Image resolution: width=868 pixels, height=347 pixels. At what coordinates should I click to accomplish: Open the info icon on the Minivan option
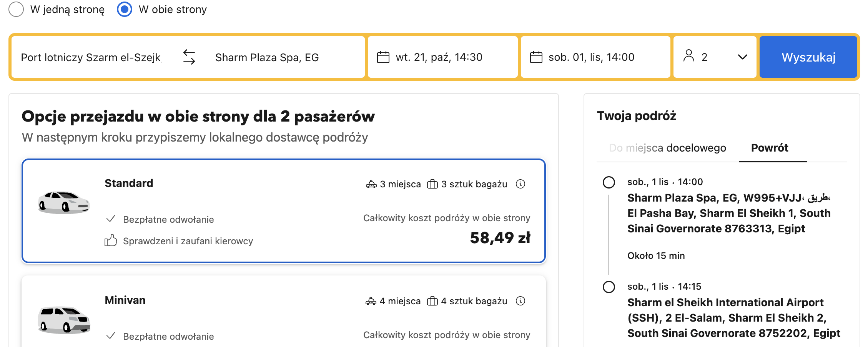pos(520,301)
